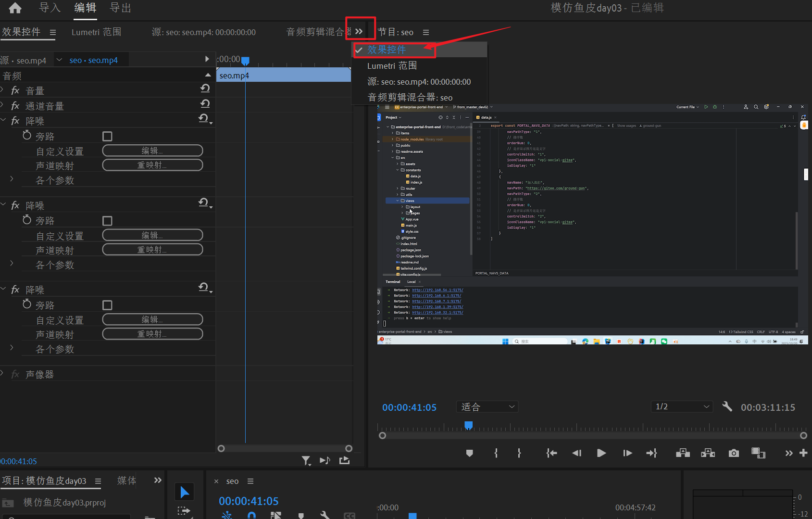Screen dimensions: 812x519
Task: Click the filter properties funnel icon
Action: (306, 461)
